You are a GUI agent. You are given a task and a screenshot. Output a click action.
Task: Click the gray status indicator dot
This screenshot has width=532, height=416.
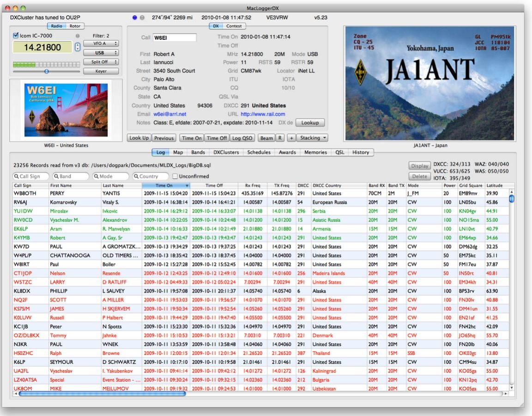142,18
